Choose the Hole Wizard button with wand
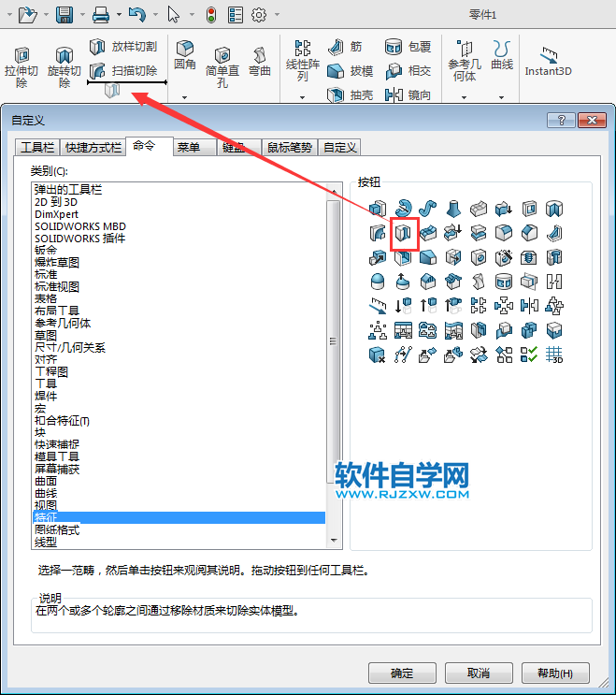 (504, 257)
